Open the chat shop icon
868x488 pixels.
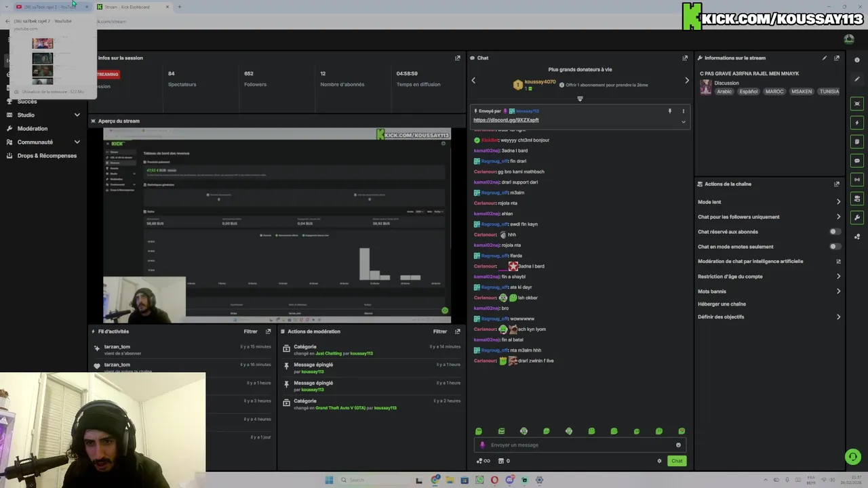coord(504,461)
